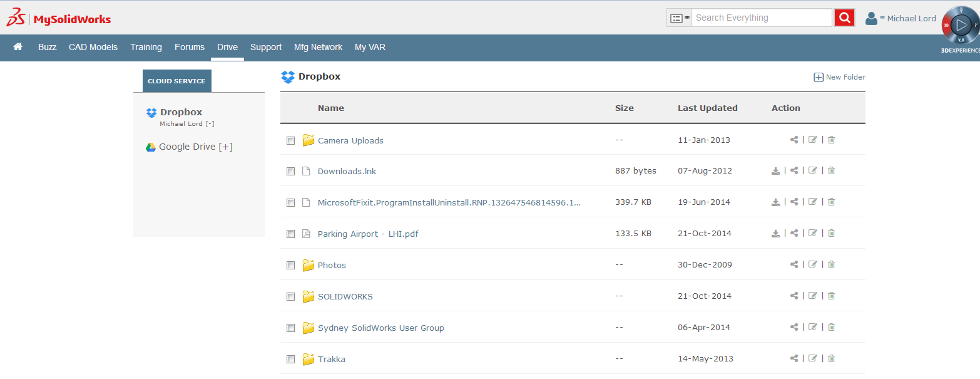Check the box next to Downloads.lnk
This screenshot has width=980, height=379.
click(290, 171)
